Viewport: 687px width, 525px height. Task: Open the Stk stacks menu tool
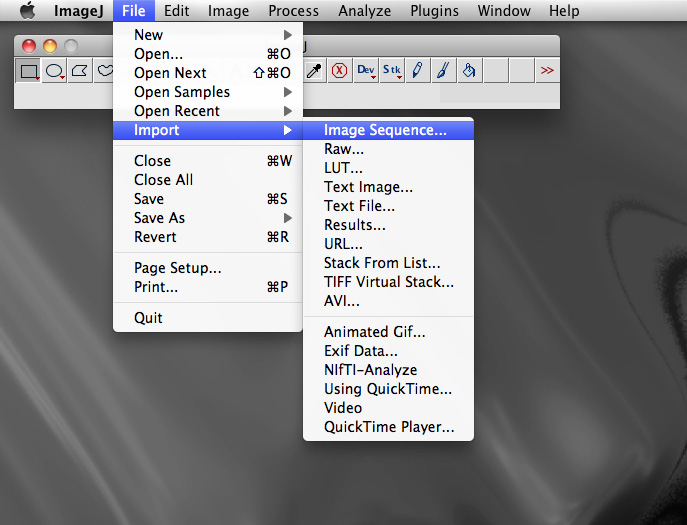391,71
